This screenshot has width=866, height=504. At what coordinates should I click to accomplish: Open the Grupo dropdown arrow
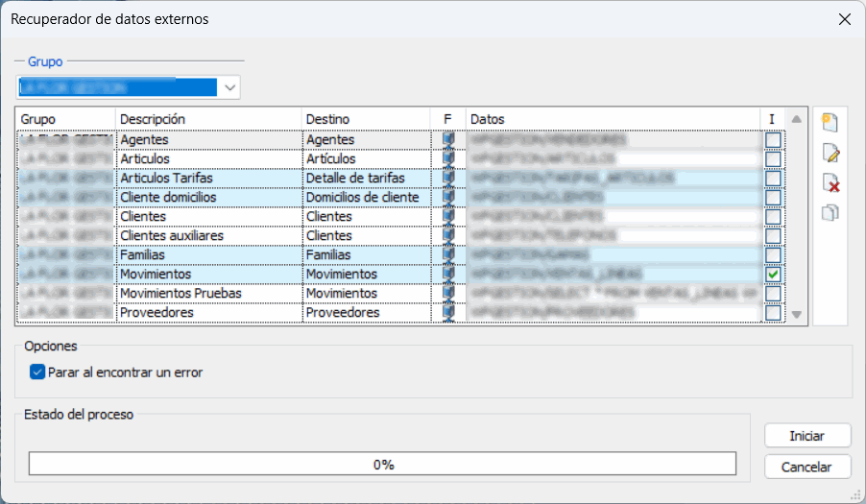[229, 87]
